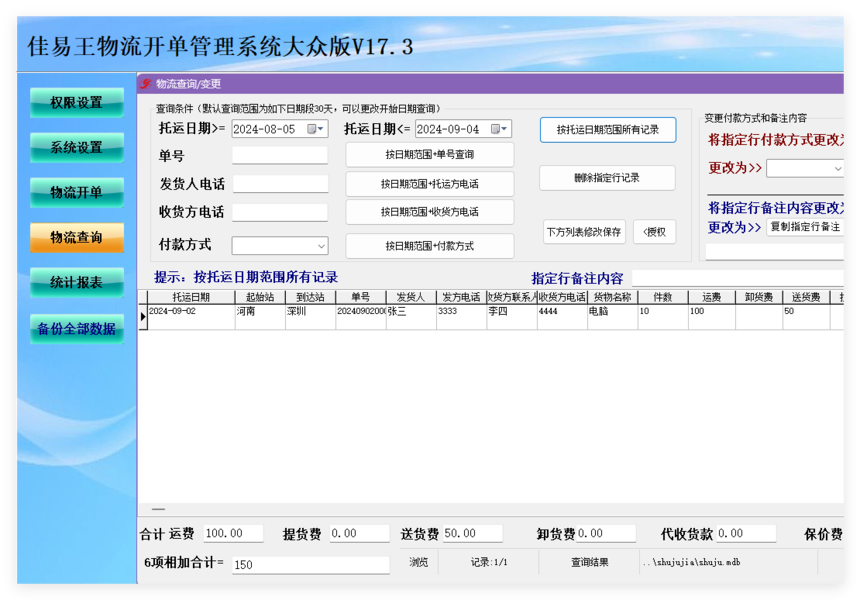Open calendar picker for 托运日期<= end date
860x600 pixels.
tap(499, 129)
